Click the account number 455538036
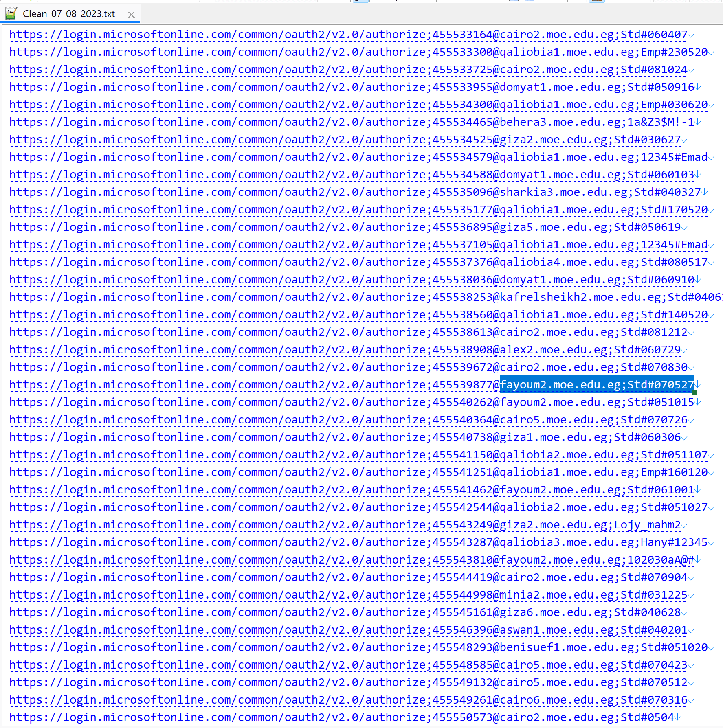This screenshot has width=723, height=728. pos(463,280)
